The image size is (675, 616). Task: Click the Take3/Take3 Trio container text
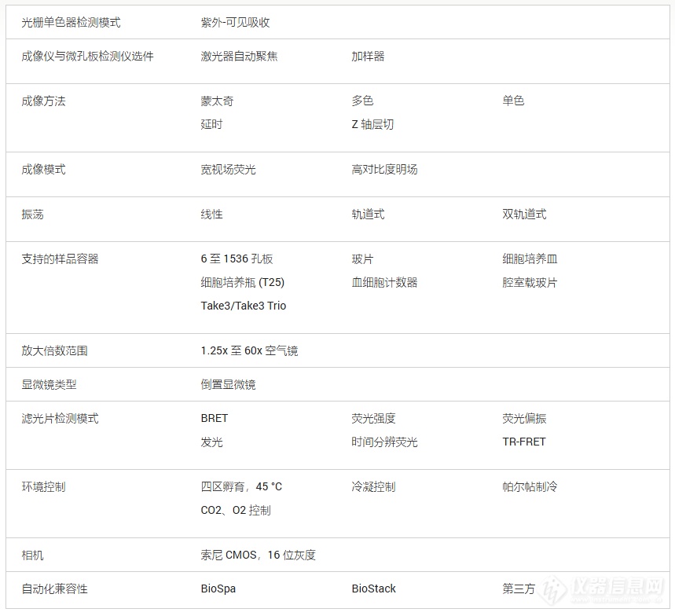click(x=244, y=306)
